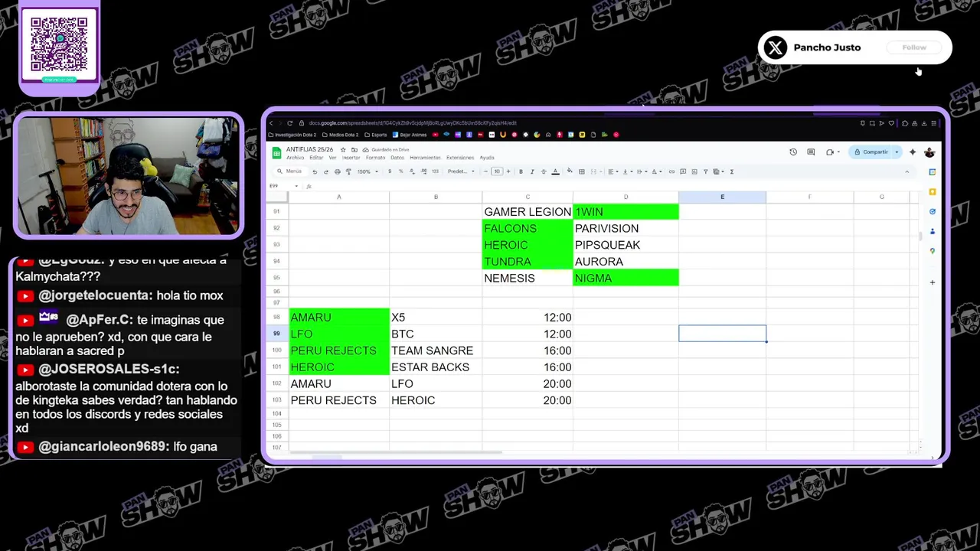This screenshot has width=980, height=551.
Task: Open the Insertar menu
Action: [x=351, y=158]
